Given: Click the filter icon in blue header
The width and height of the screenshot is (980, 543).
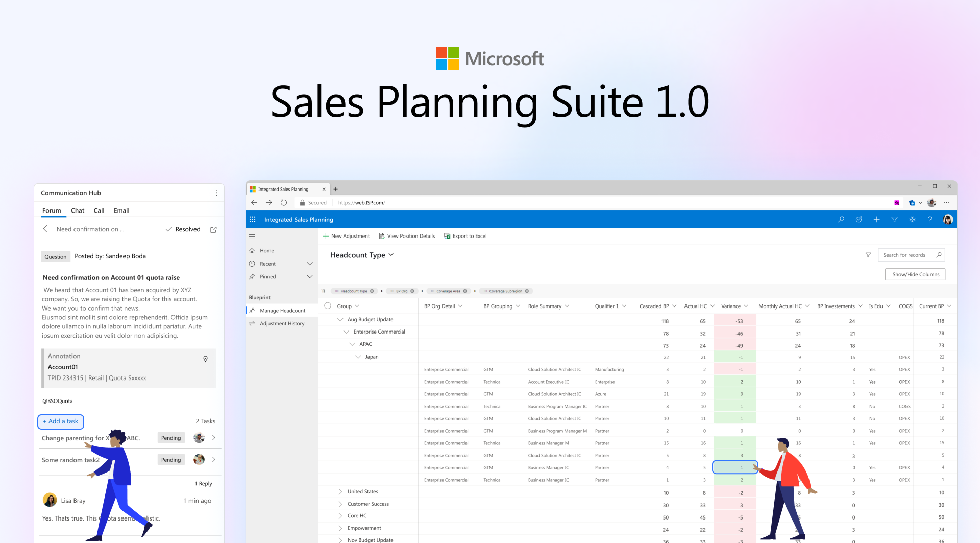Looking at the screenshot, I should tap(894, 219).
